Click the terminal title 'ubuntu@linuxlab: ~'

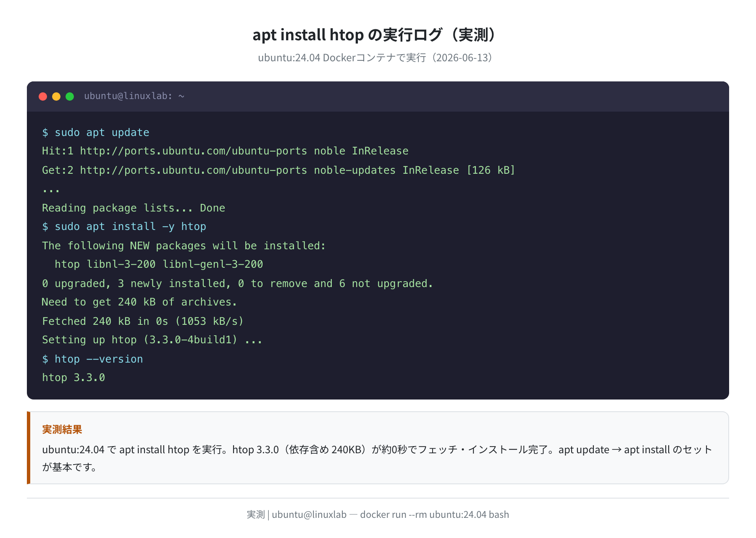click(x=134, y=96)
